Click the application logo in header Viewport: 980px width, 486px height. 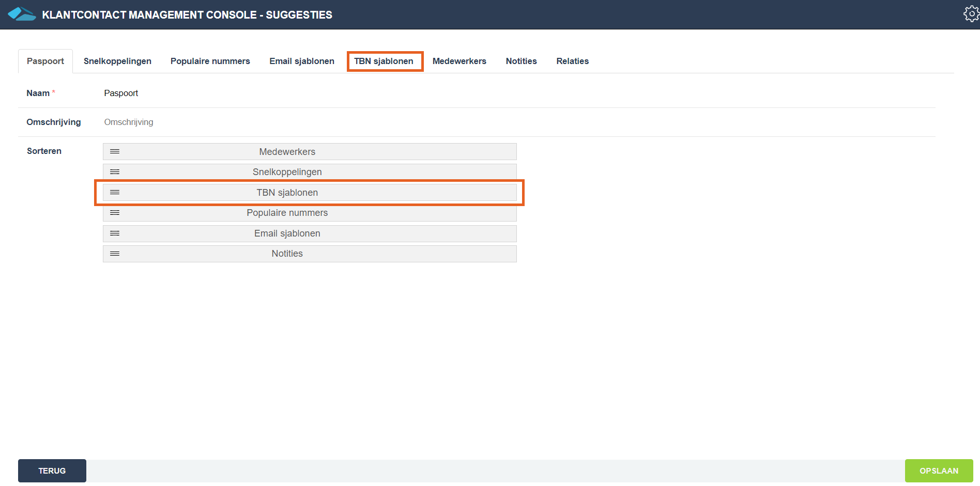tap(22, 14)
